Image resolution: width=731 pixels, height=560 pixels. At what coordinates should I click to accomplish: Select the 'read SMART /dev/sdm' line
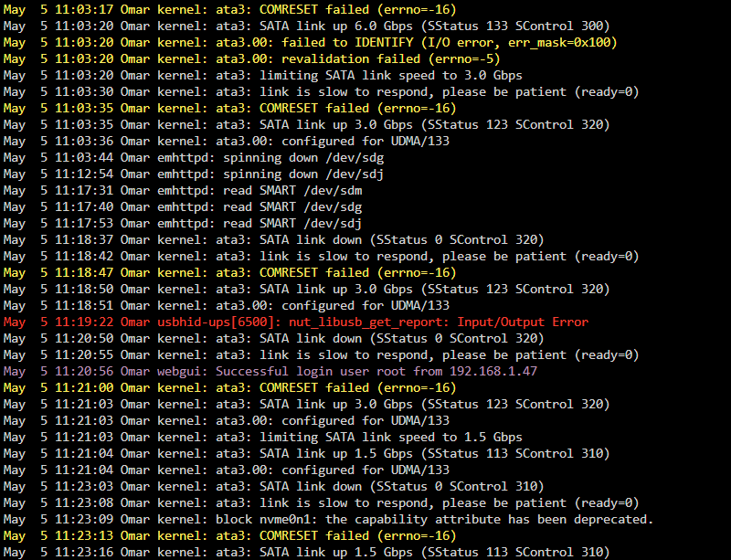pyautogui.click(x=183, y=190)
